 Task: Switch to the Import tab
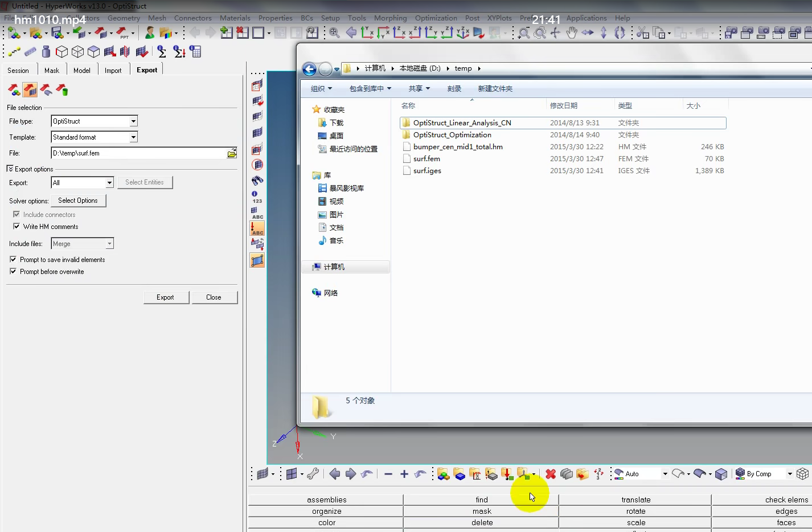point(113,69)
